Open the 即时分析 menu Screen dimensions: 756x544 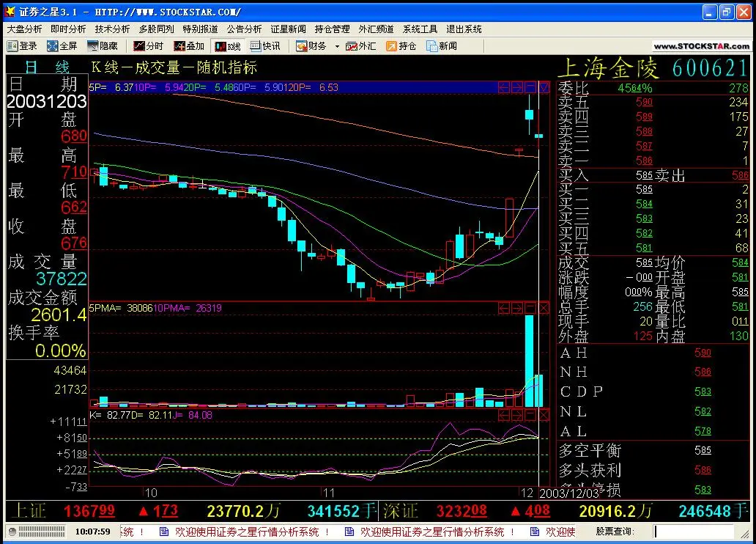click(68, 29)
